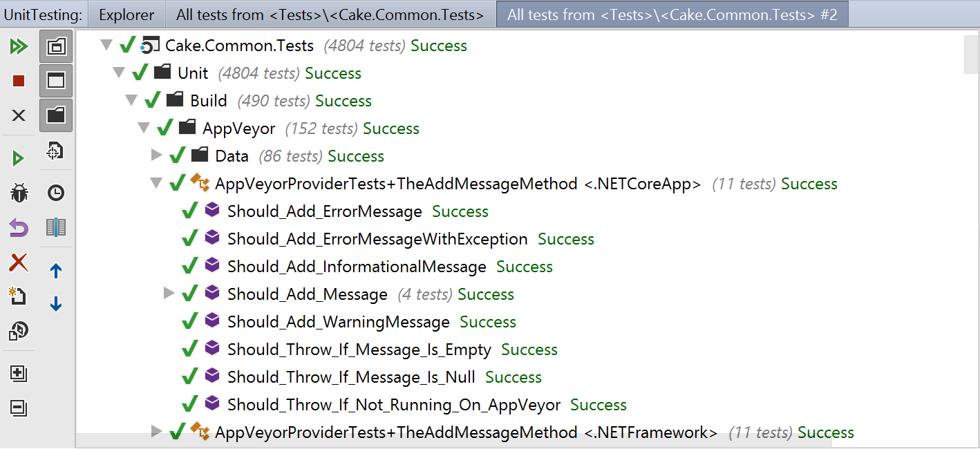Debug selected tests using the bug icon
Image resolution: width=980 pixels, height=449 pixels.
point(19,193)
